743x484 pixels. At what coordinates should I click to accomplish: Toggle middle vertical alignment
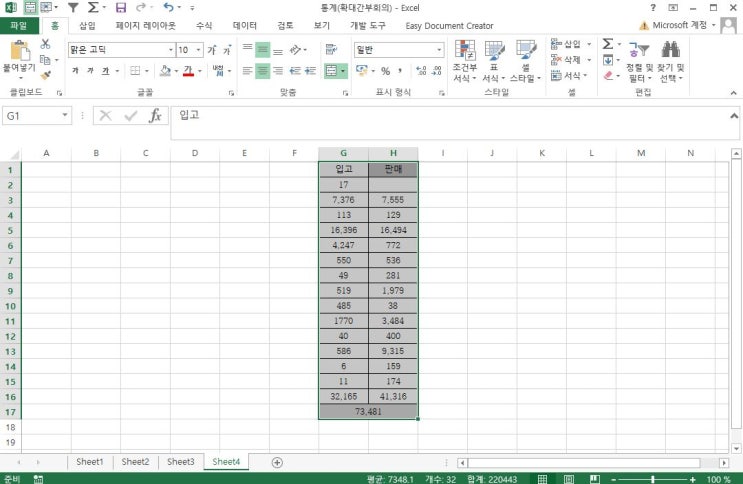point(263,49)
